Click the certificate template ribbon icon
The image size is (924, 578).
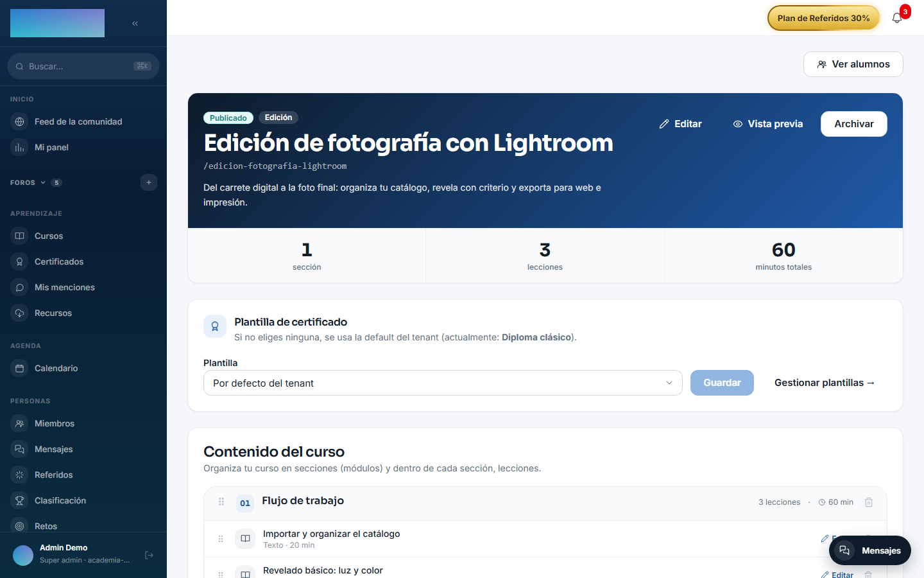(215, 326)
